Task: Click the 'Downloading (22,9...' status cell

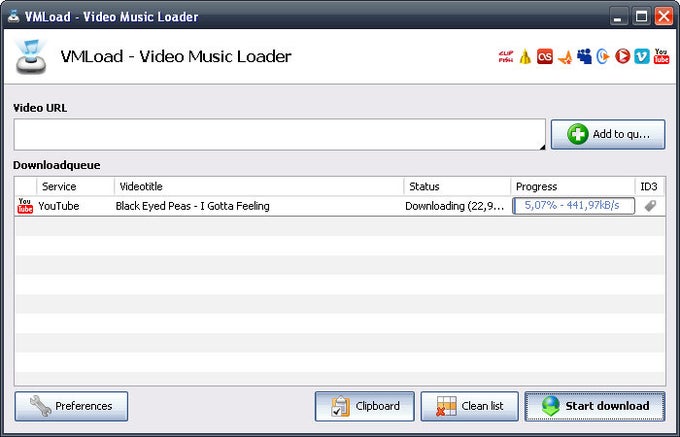Action: click(x=455, y=206)
